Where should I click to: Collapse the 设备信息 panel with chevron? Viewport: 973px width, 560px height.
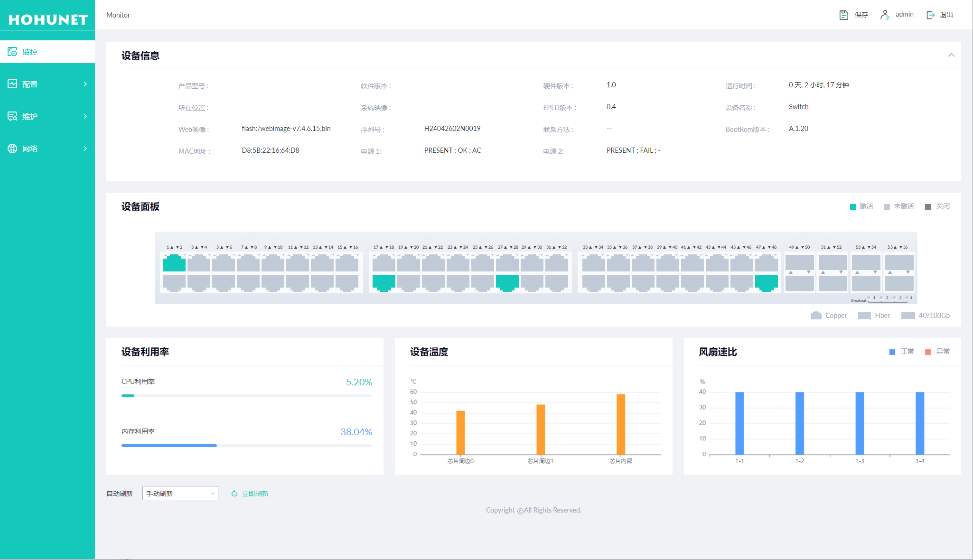pos(951,55)
